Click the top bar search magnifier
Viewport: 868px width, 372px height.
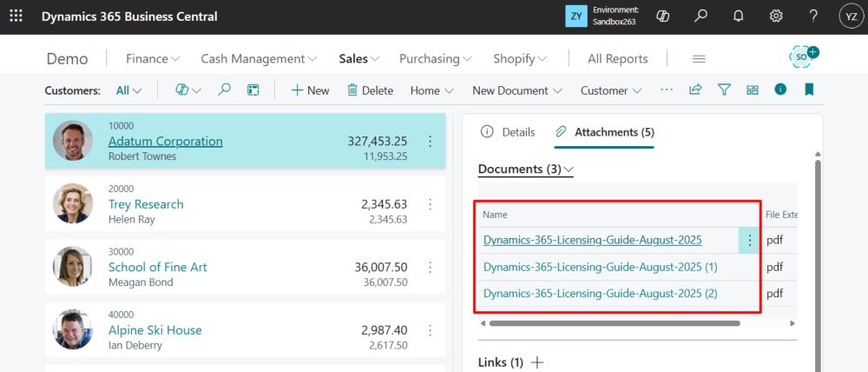coord(700,16)
